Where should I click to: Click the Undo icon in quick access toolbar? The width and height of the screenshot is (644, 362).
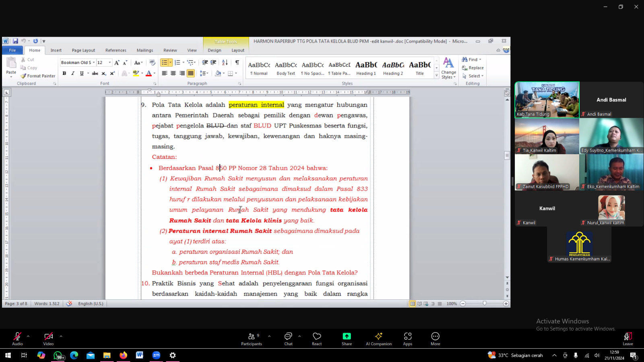(23, 41)
